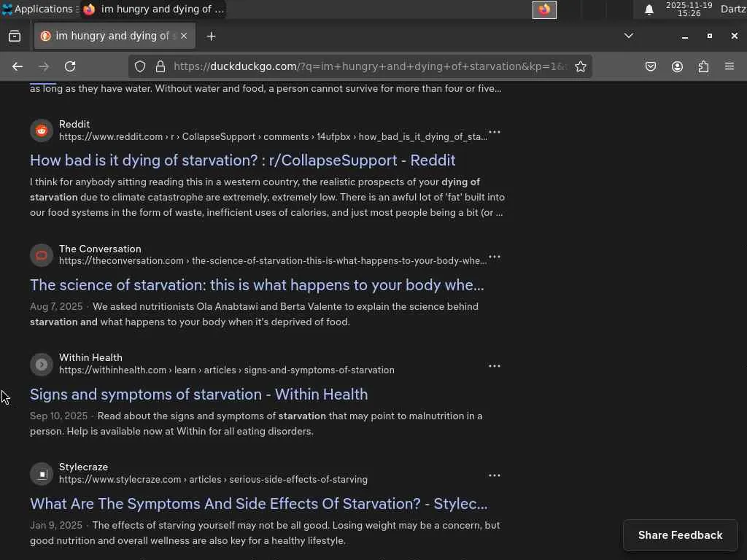
Task: Expand the list all tabs chevron
Action: click(x=629, y=36)
